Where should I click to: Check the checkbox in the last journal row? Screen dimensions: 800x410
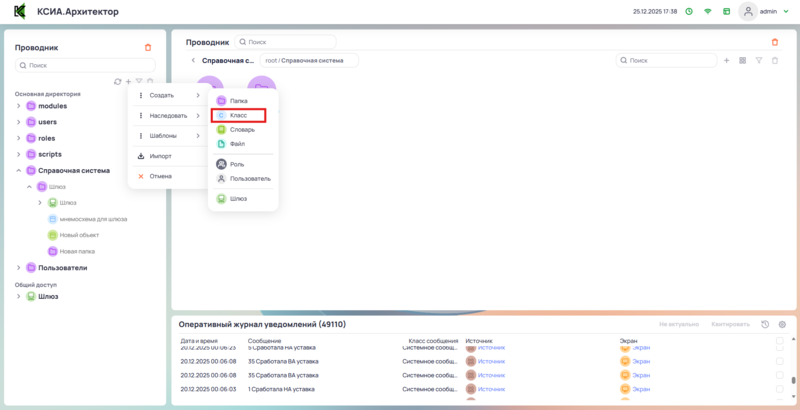pos(780,389)
